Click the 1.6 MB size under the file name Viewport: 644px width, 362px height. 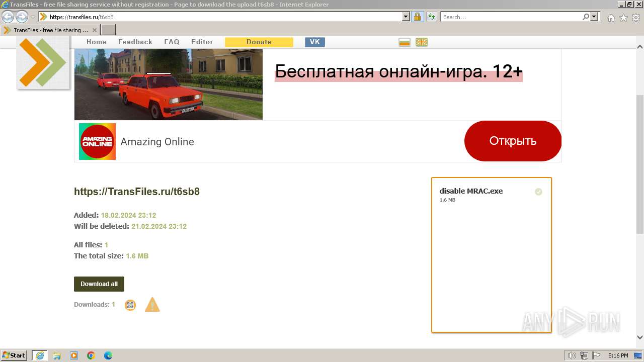click(447, 200)
